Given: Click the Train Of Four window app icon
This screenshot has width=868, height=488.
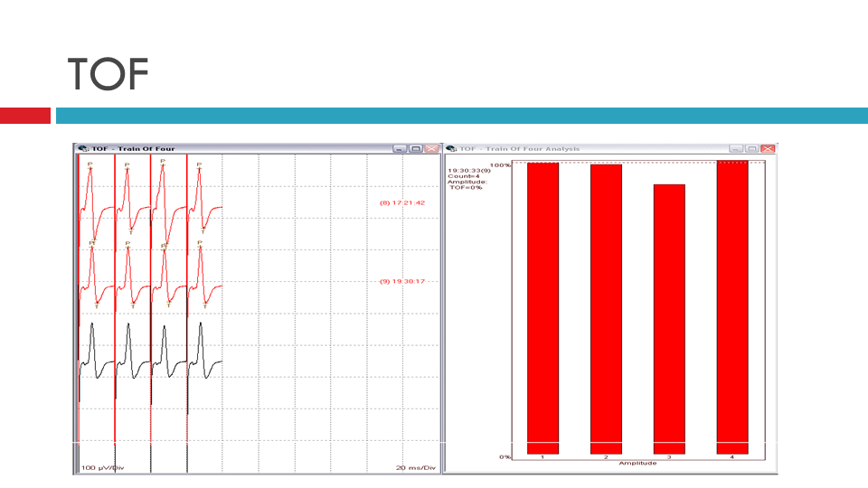Looking at the screenshot, I should click(x=83, y=149).
